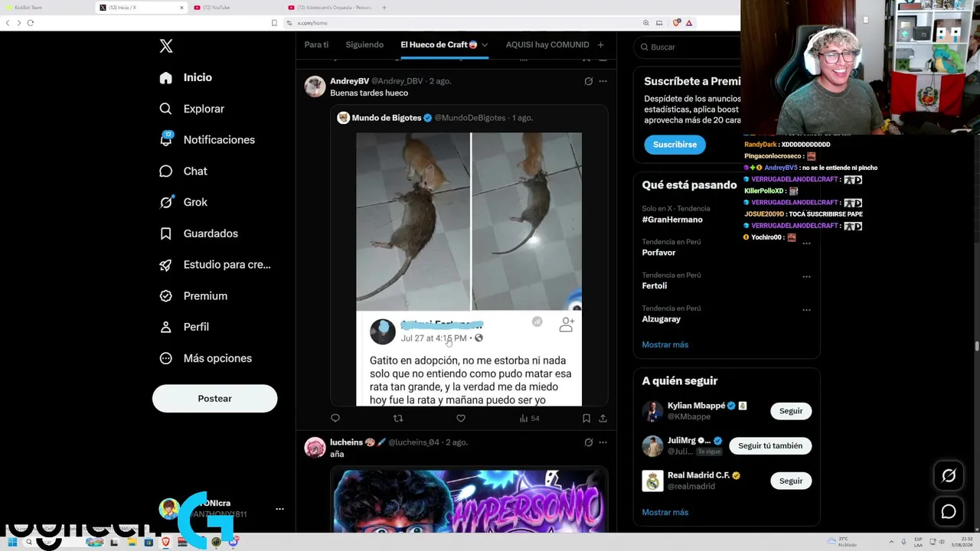Like AndreyBV post
The image size is (980, 551).
tap(461, 419)
